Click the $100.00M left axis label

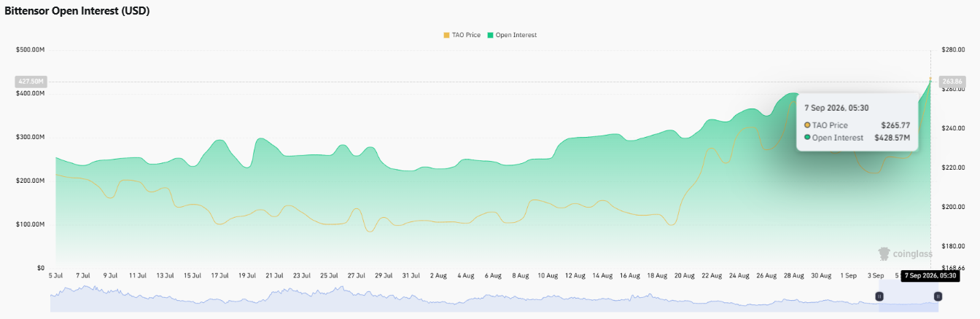click(x=30, y=224)
